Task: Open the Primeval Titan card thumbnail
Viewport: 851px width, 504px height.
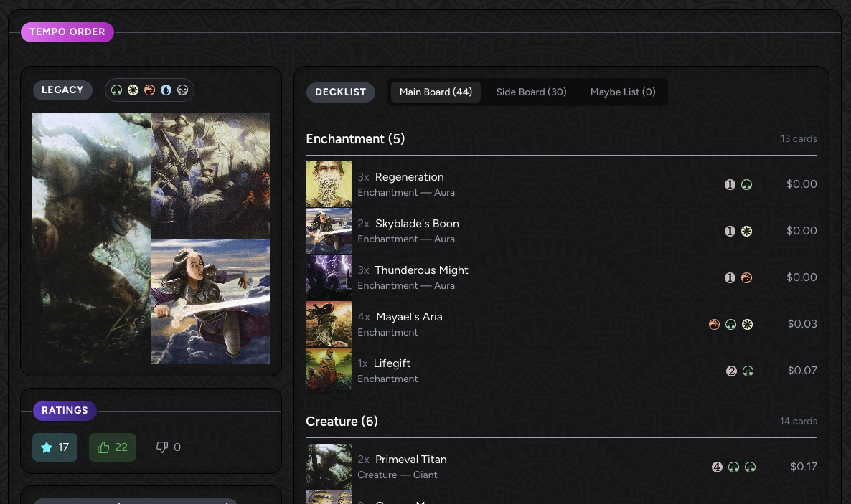Action: pyautogui.click(x=329, y=467)
